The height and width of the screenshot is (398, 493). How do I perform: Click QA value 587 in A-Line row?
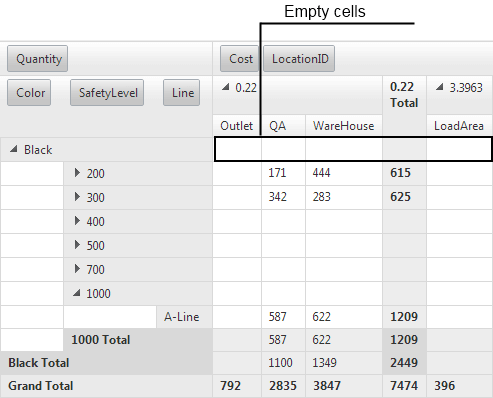pos(283,317)
